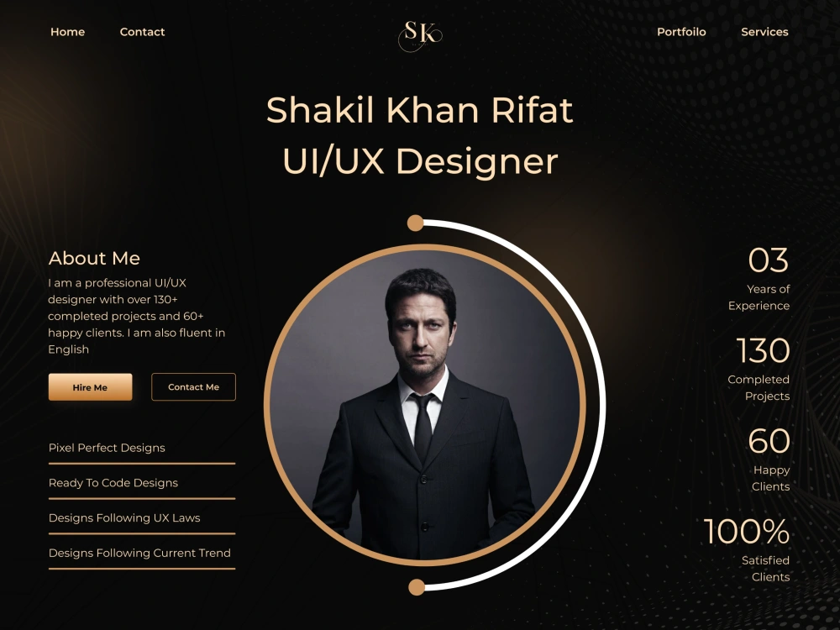Click the 130 Completed Projects stat
Viewport: 840px width, 630px height.
(759, 369)
